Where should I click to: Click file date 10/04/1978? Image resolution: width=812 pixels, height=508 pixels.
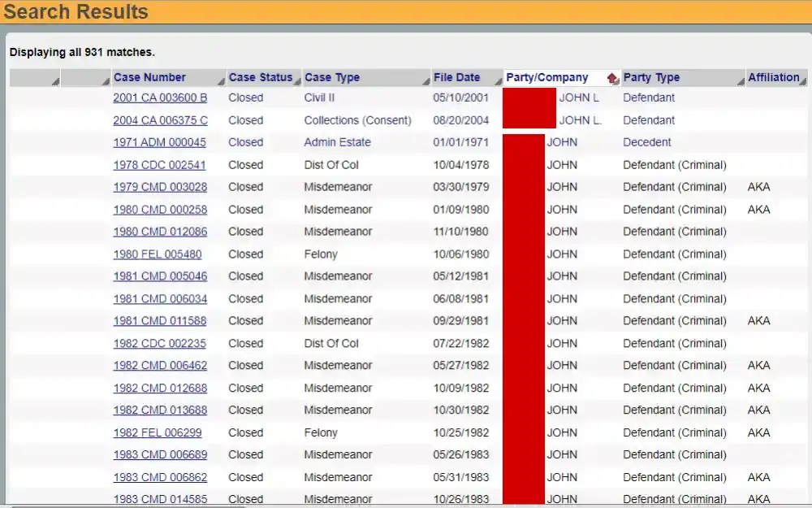click(x=460, y=165)
